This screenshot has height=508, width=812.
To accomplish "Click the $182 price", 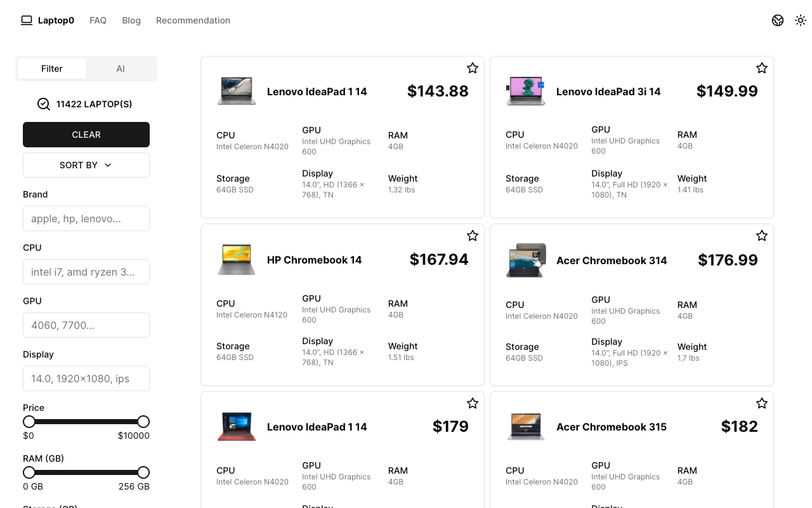I will pyautogui.click(x=740, y=426).
